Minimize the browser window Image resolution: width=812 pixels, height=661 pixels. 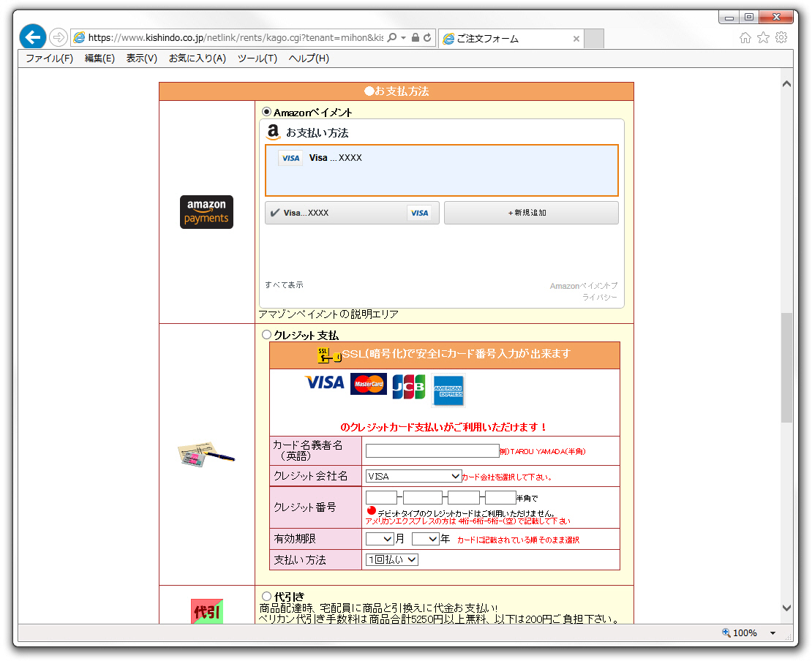(729, 17)
